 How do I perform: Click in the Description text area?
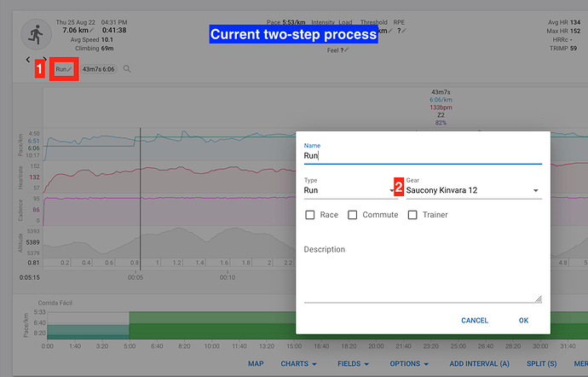423,274
